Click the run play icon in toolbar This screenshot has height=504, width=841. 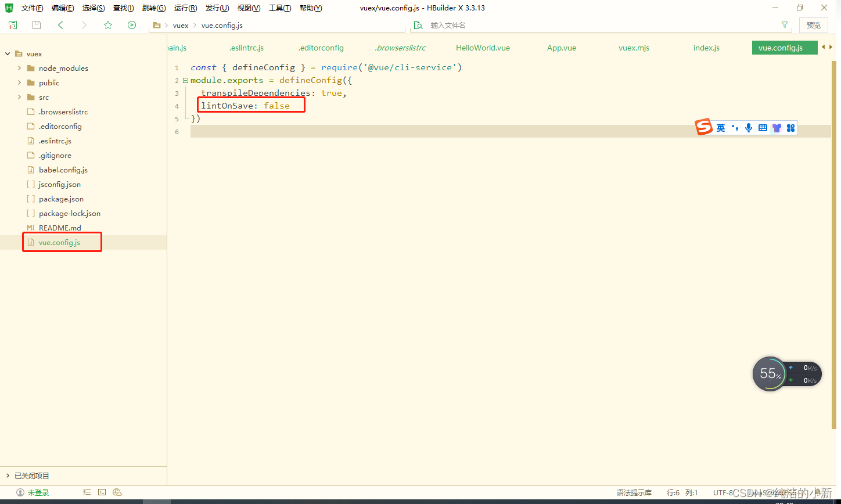coord(132,25)
